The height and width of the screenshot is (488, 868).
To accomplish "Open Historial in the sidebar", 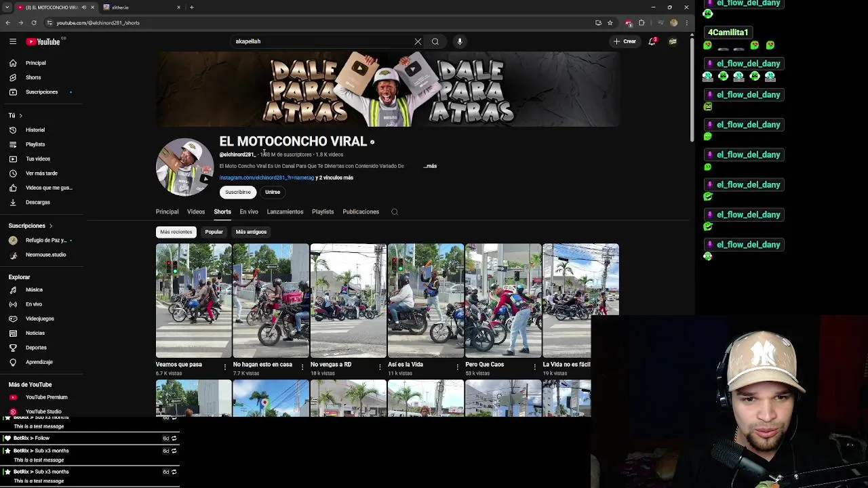I will click(35, 130).
